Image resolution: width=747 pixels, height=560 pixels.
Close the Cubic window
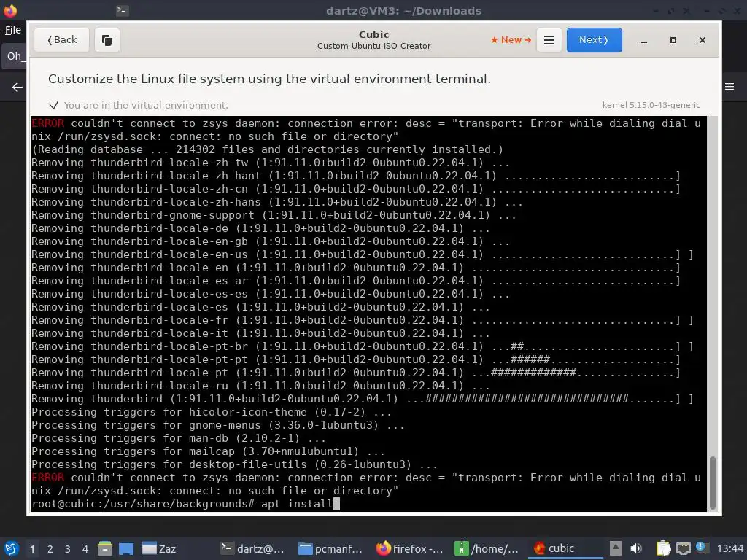click(x=703, y=41)
